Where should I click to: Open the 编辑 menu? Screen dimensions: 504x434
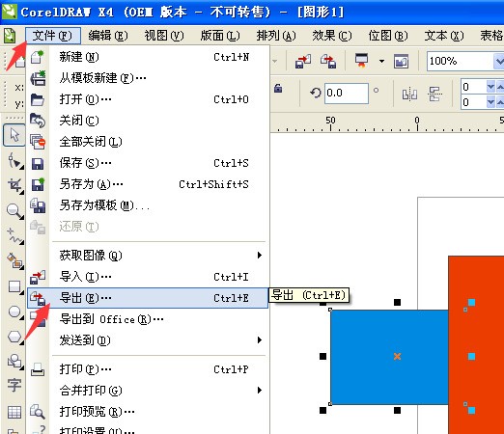(108, 36)
